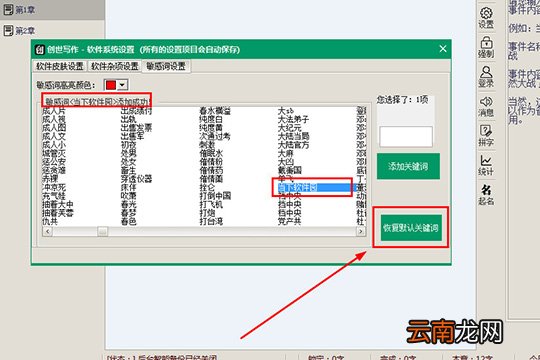Click the horizontal scrollbar thumb
This screenshot has height=360, width=540.
pos(102,232)
